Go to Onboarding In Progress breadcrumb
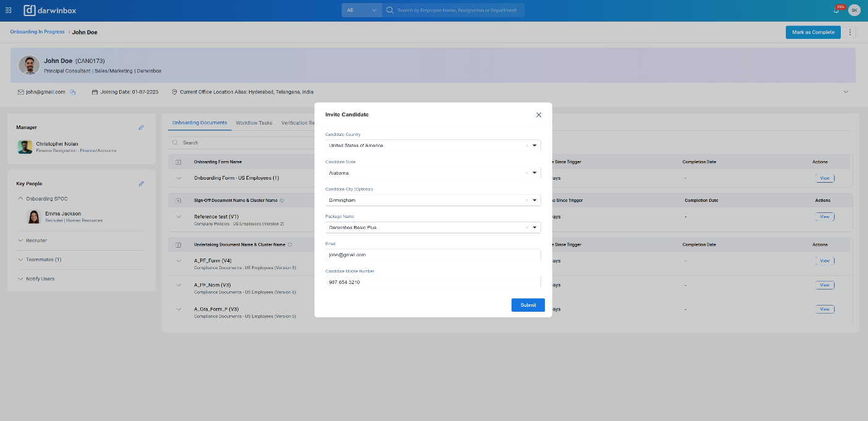The height and width of the screenshot is (421, 868). tap(37, 32)
